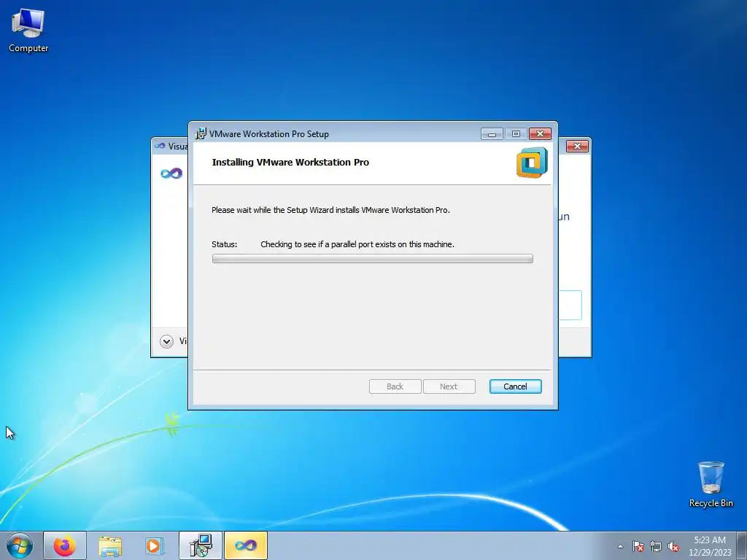Select the VMware installer taskbar icon

coord(200,545)
